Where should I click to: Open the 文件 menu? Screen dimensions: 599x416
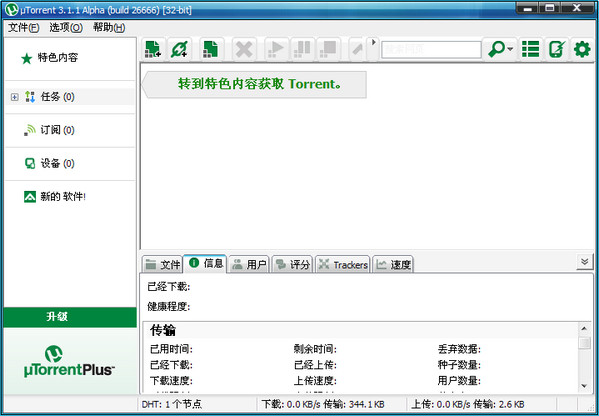click(x=24, y=28)
